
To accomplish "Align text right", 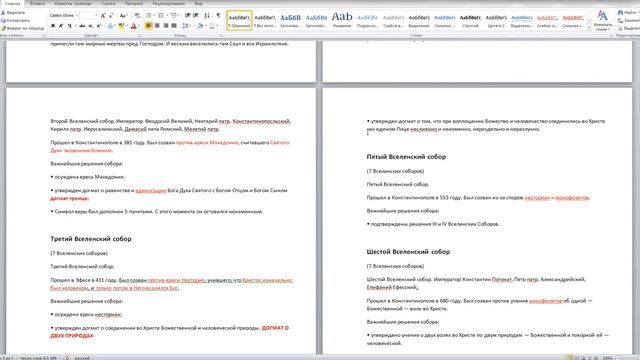I will (165, 26).
